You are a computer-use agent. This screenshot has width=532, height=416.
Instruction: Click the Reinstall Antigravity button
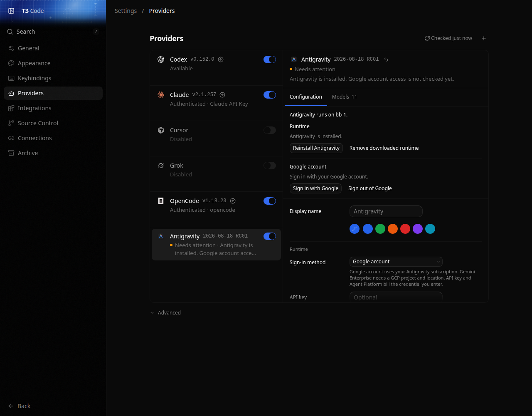pyautogui.click(x=316, y=148)
